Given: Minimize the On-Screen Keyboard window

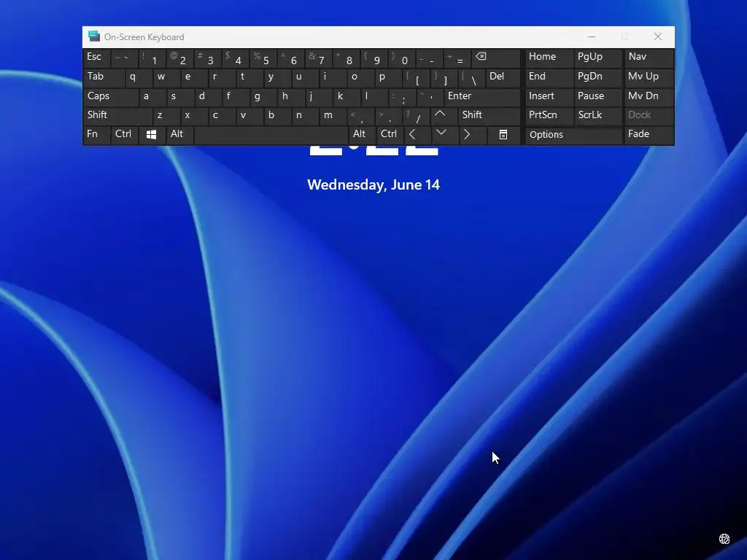Looking at the screenshot, I should tap(592, 36).
